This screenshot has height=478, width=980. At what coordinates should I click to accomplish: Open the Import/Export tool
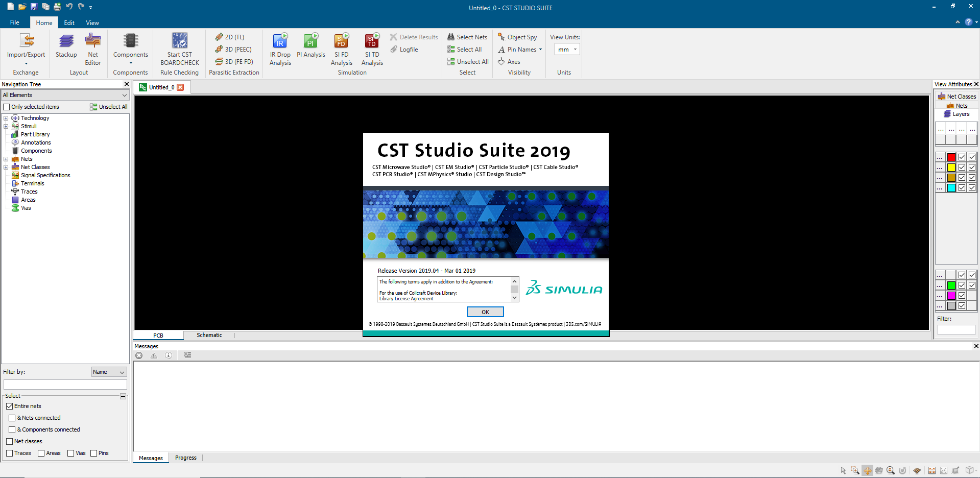(26, 49)
